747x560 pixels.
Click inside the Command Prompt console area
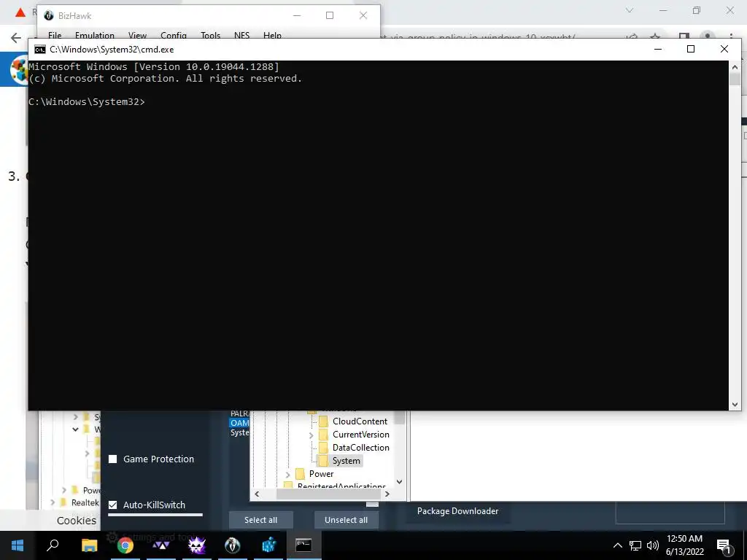tap(379, 236)
